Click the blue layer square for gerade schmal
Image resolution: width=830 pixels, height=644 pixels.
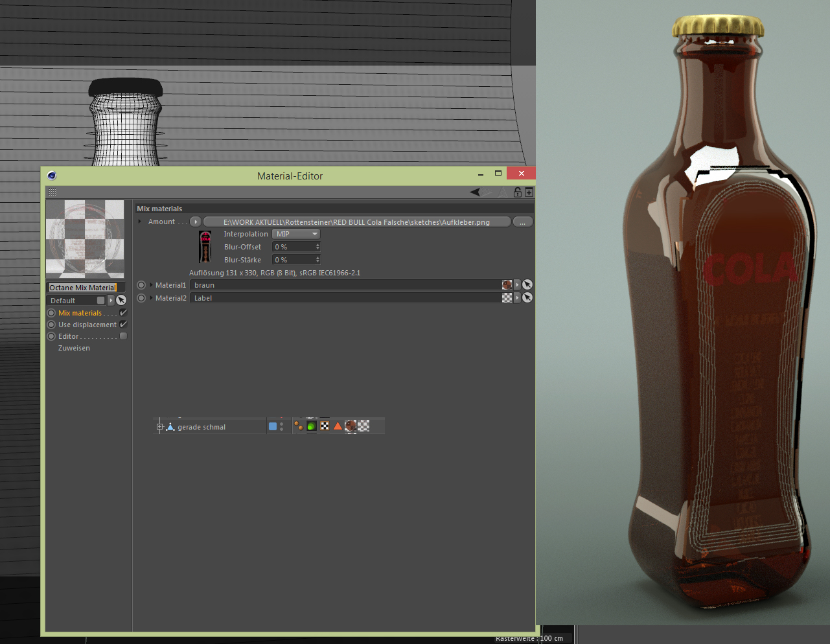click(273, 426)
